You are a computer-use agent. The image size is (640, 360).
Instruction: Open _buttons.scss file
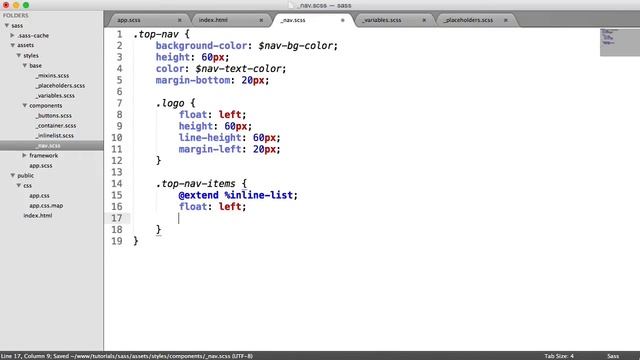(53, 116)
